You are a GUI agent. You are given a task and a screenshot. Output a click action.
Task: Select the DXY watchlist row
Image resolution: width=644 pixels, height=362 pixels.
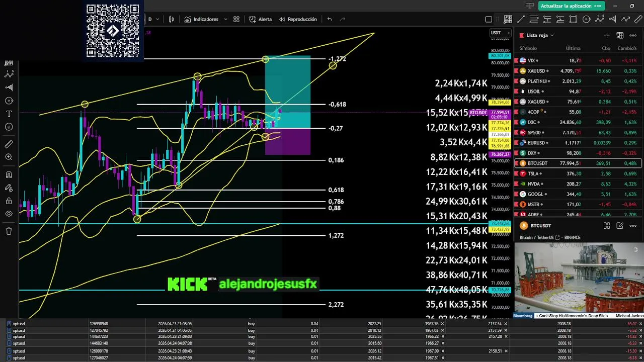tap(578, 153)
